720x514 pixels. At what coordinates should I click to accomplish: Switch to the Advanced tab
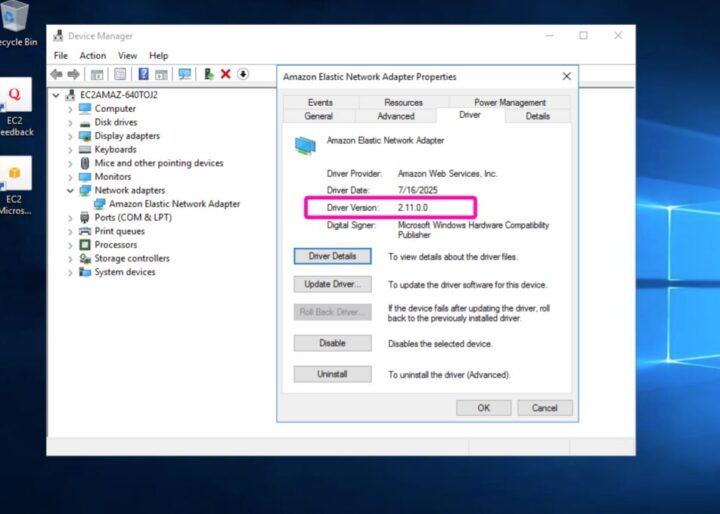point(395,116)
